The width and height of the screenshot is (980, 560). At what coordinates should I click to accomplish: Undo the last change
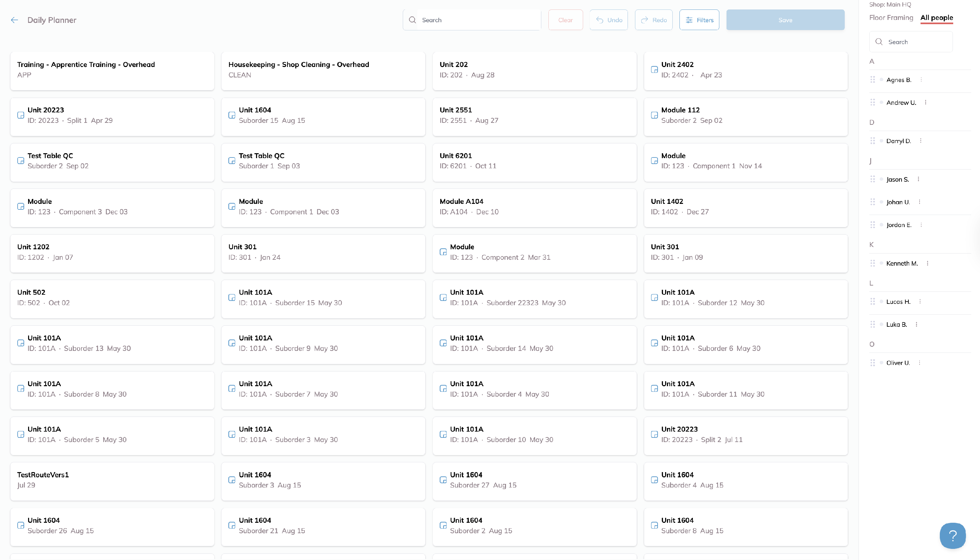608,20
